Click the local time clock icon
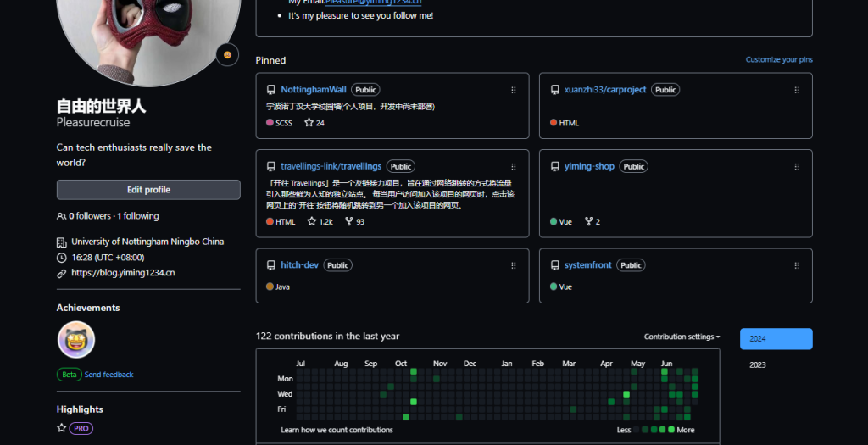The image size is (868, 445). pos(61,258)
